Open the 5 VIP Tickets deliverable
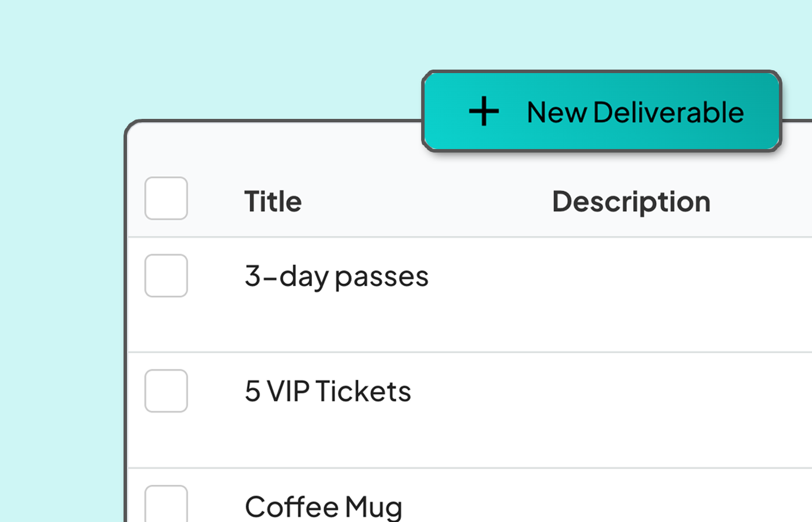The width and height of the screenshot is (812, 522). click(328, 391)
